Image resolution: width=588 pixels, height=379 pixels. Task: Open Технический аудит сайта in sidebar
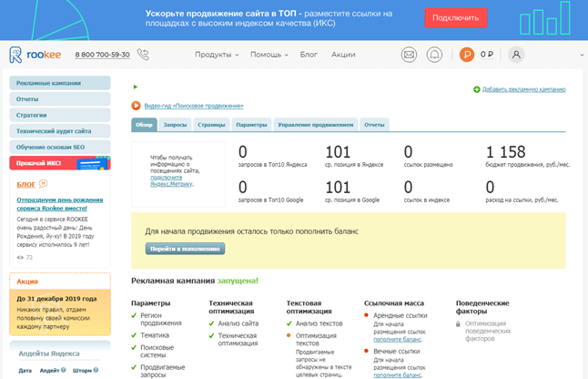point(60,131)
